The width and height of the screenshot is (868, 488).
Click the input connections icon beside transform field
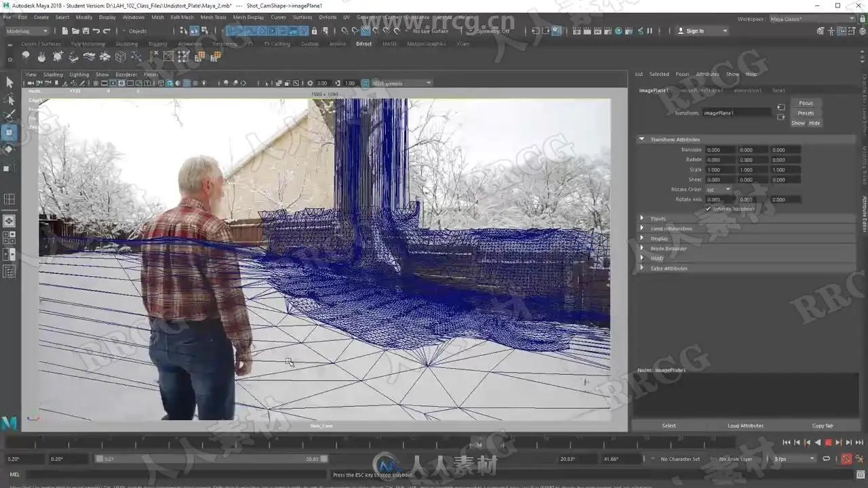781,107
